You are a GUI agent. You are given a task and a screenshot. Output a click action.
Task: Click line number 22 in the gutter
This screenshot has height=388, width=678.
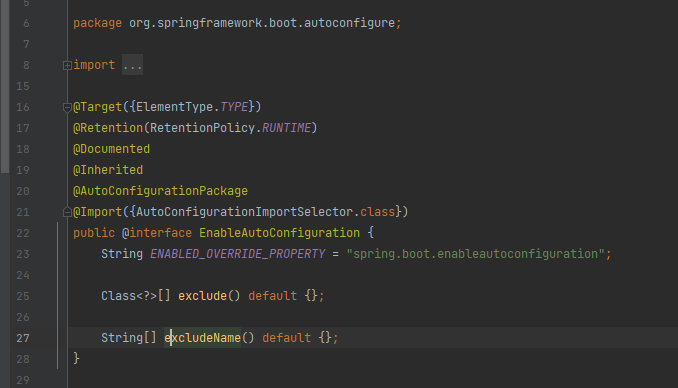pyautogui.click(x=23, y=233)
